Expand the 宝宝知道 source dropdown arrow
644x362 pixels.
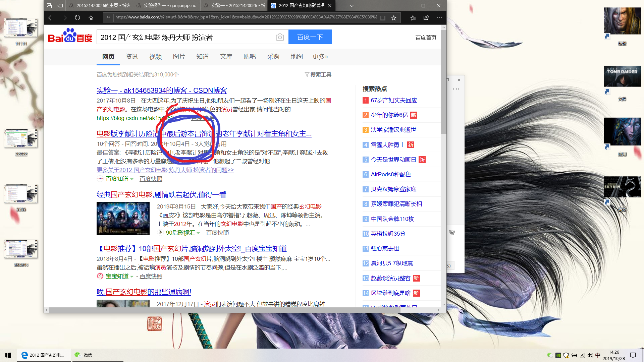(132, 277)
